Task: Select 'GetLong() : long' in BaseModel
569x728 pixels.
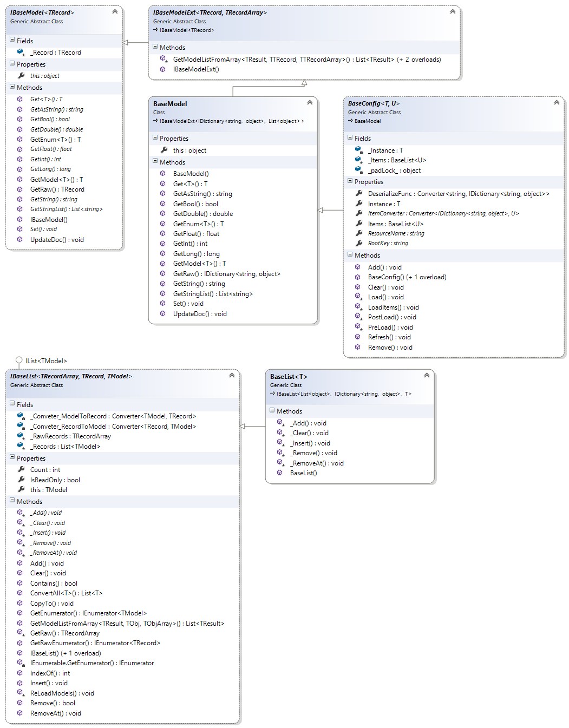Action: tap(197, 254)
